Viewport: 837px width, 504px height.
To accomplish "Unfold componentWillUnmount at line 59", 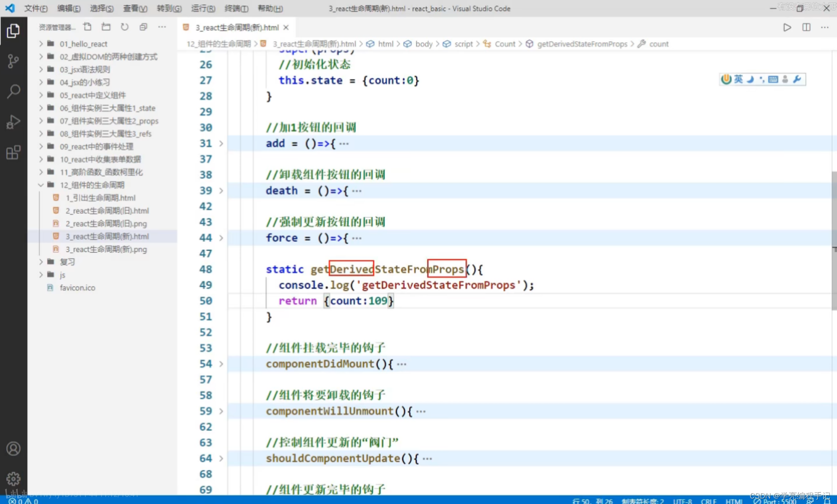I will [x=221, y=411].
